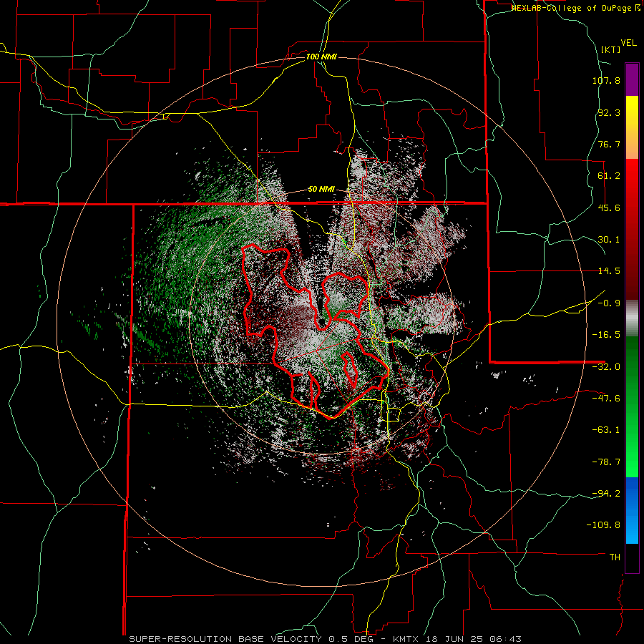Image resolution: width=644 pixels, height=644 pixels.
Task: Click the -32.0 velocity scale value
Action: 606,367
